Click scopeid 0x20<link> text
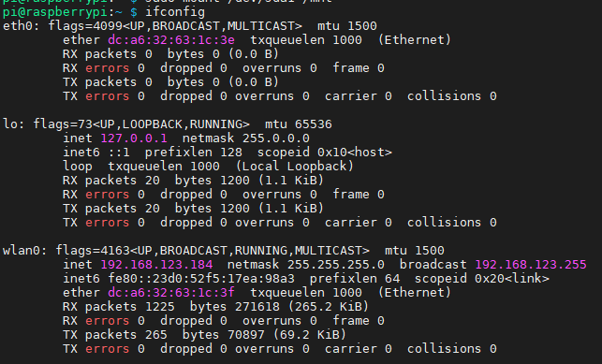Image resolution: width=602 pixels, height=364 pixels. point(482,279)
